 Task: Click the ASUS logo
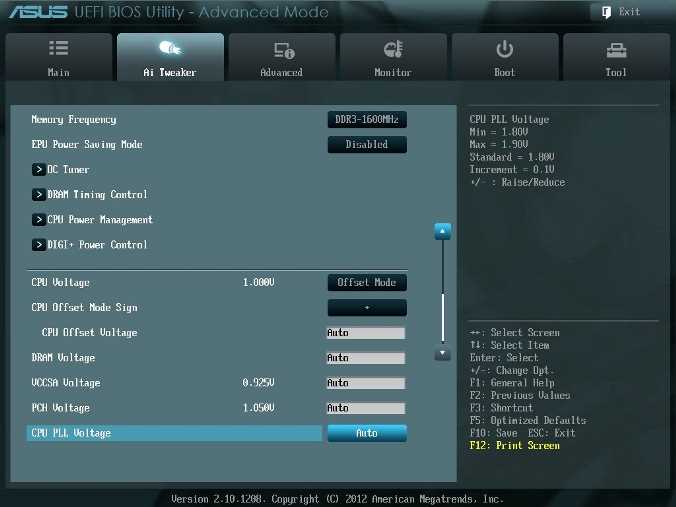[x=38, y=12]
